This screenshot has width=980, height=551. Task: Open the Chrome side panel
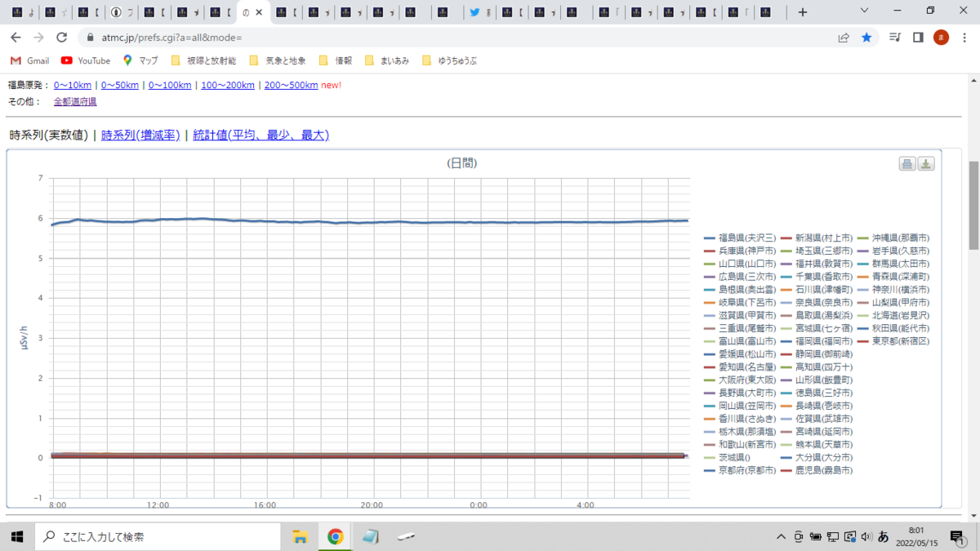pyautogui.click(x=918, y=38)
